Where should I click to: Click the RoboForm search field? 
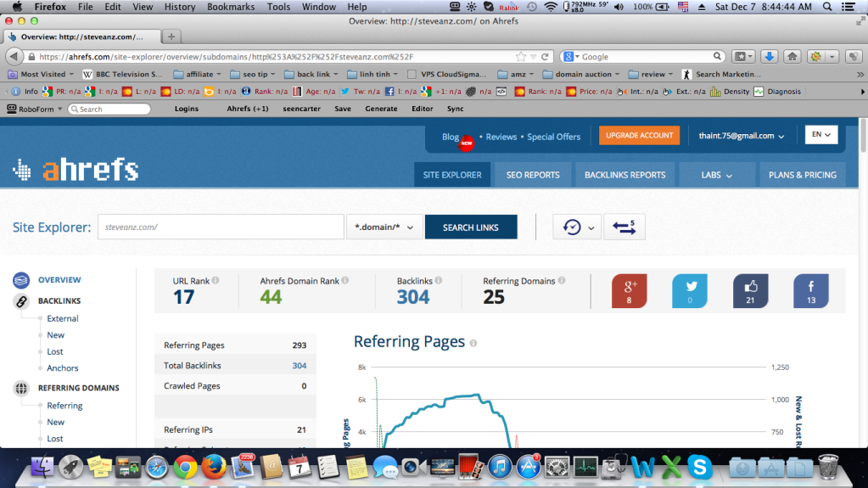(x=109, y=109)
